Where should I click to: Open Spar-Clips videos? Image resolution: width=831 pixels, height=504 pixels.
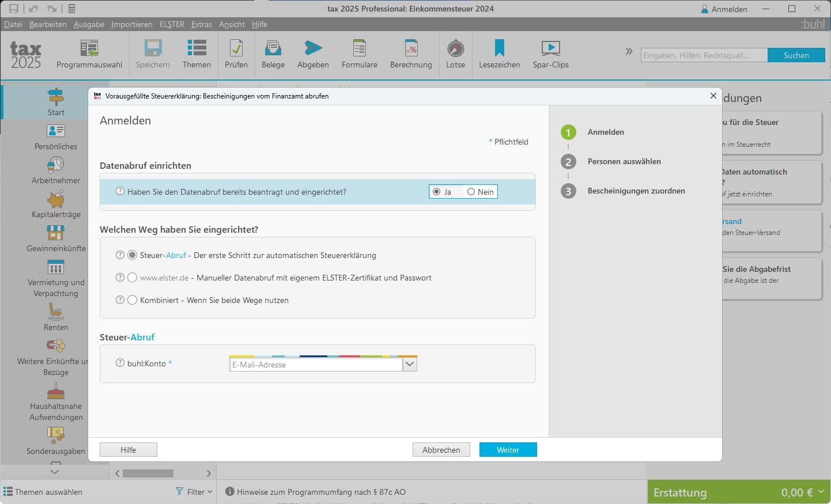coord(550,54)
